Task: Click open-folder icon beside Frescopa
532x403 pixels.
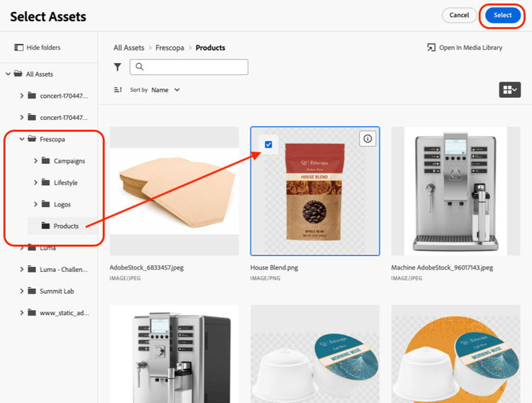Action: 32,138
